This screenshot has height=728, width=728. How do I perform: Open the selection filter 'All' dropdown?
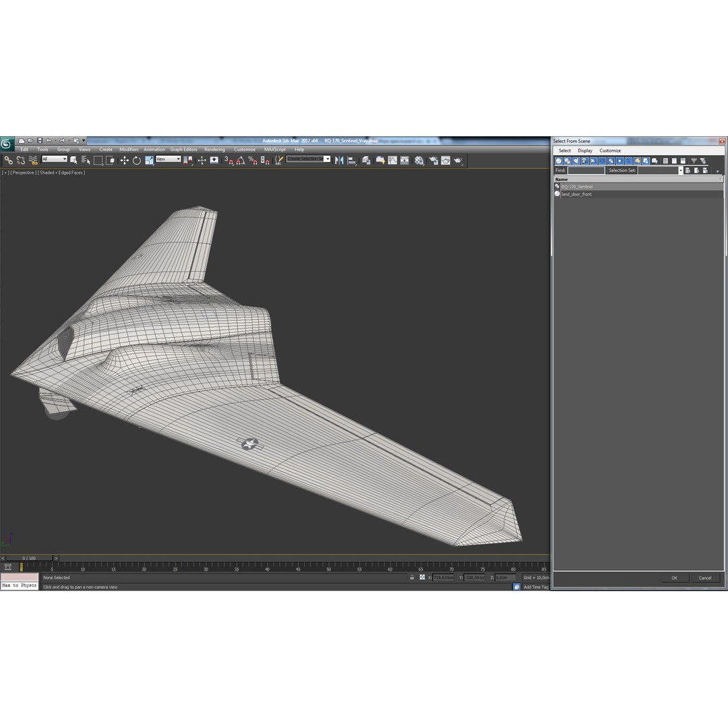pyautogui.click(x=55, y=159)
